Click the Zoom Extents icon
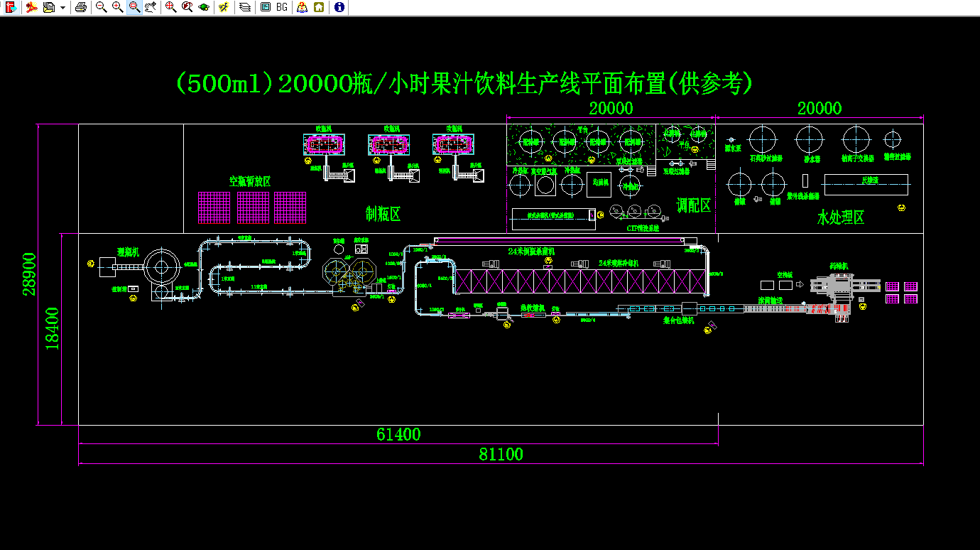Viewport: 980px width, 550px height. [x=171, y=7]
